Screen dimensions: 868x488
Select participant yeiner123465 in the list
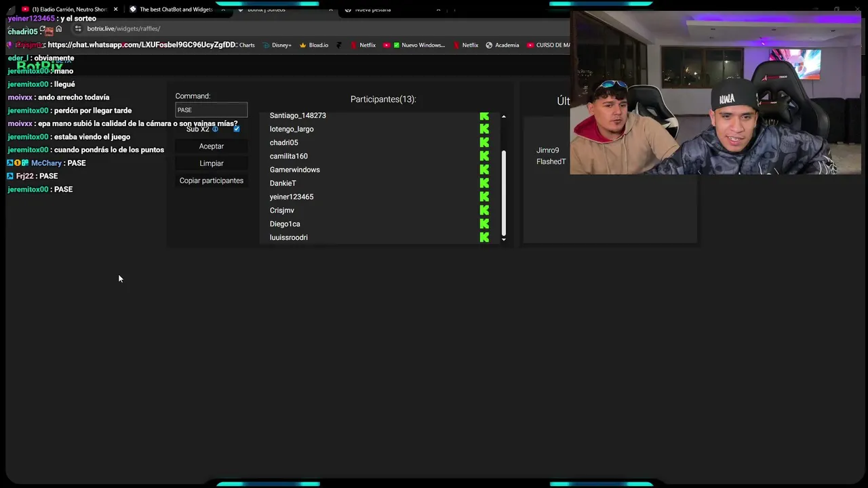[292, 197]
